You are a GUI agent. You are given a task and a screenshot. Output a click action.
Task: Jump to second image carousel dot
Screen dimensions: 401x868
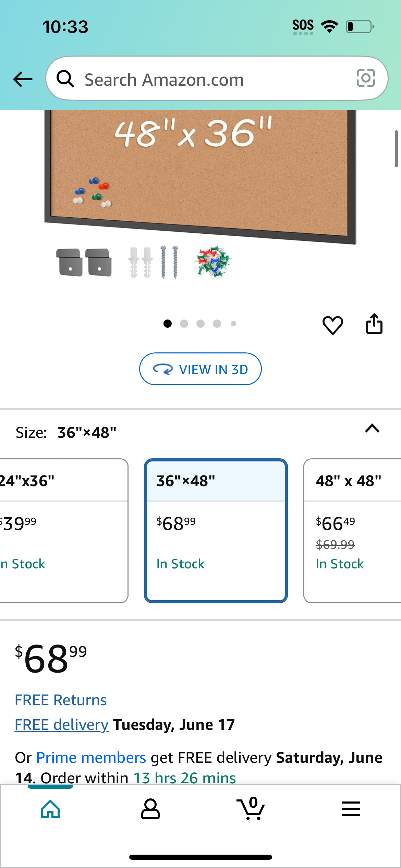(x=184, y=324)
